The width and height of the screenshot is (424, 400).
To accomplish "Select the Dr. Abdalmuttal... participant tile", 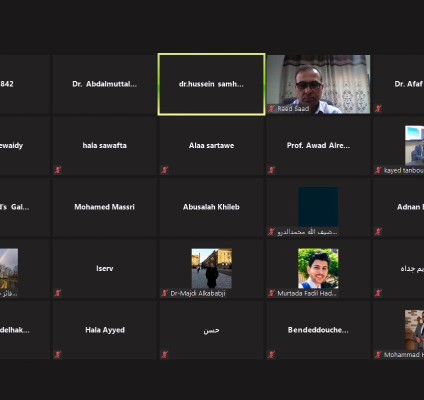I will pos(105,84).
